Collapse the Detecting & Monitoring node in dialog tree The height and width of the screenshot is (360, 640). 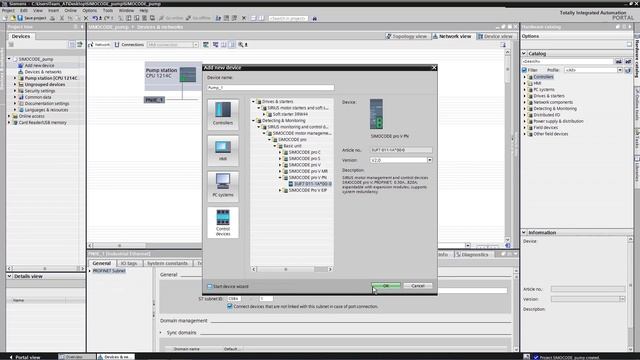point(253,121)
